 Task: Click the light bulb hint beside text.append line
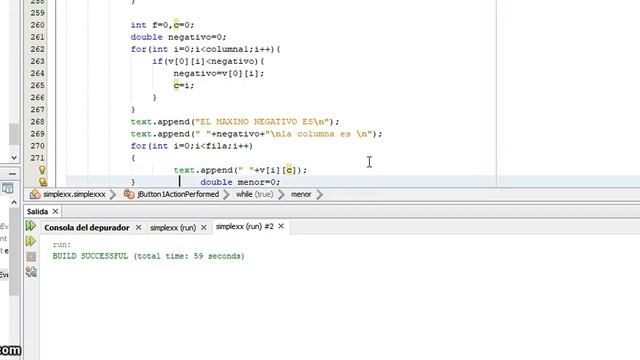pyautogui.click(x=42, y=170)
